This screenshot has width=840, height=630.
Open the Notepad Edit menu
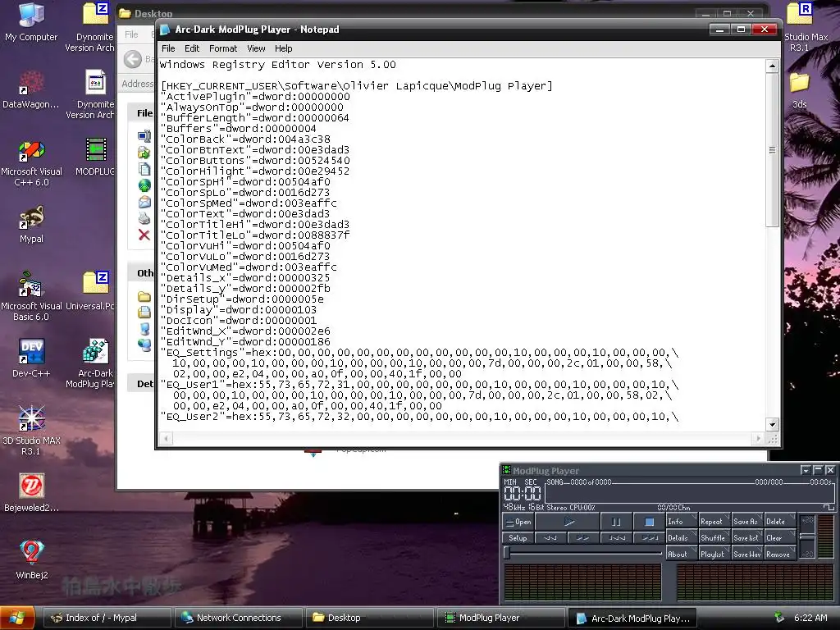pos(192,48)
